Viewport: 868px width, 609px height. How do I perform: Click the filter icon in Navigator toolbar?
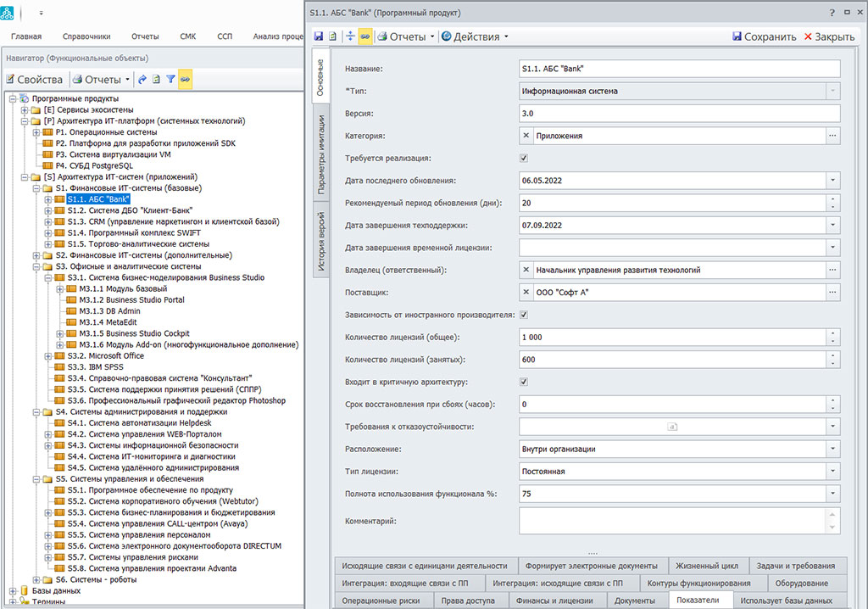(170, 80)
